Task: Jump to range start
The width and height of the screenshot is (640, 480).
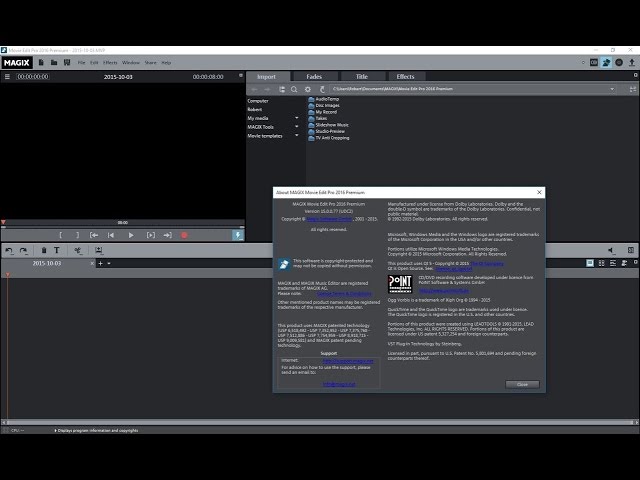Action: [x=94, y=235]
